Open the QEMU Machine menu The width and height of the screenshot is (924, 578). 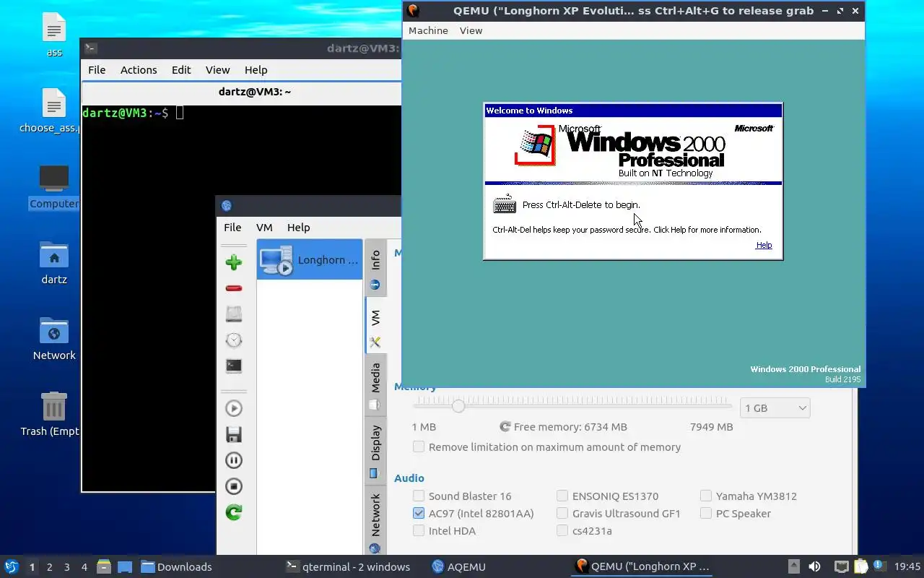[428, 30]
